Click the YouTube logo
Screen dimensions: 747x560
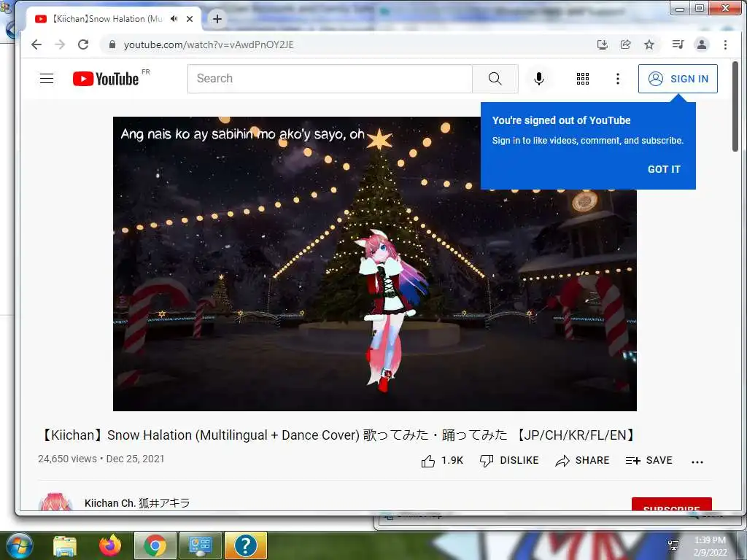pos(106,79)
